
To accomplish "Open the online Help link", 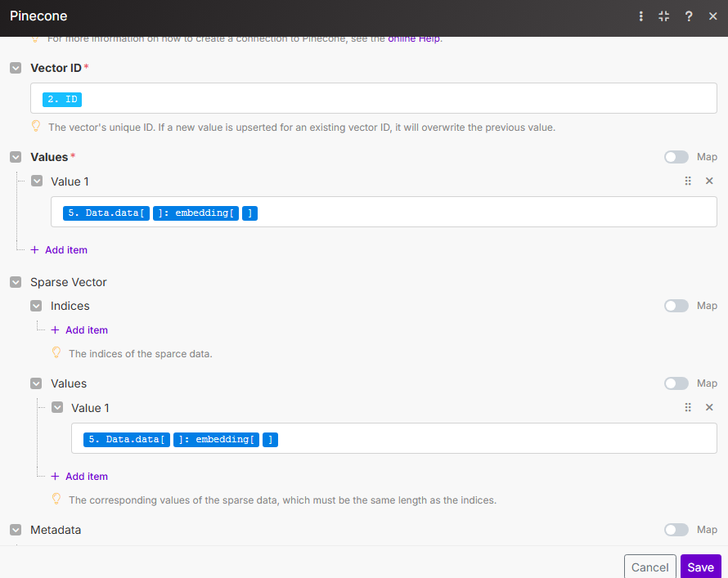I will (414, 38).
